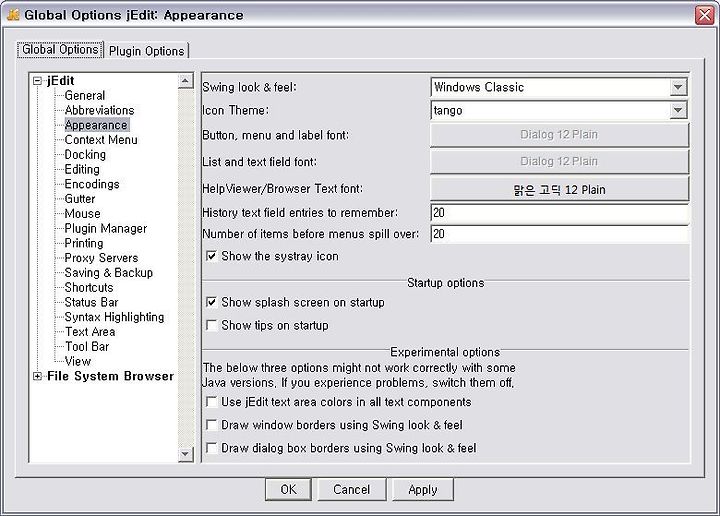Select General in the options tree

click(x=85, y=95)
